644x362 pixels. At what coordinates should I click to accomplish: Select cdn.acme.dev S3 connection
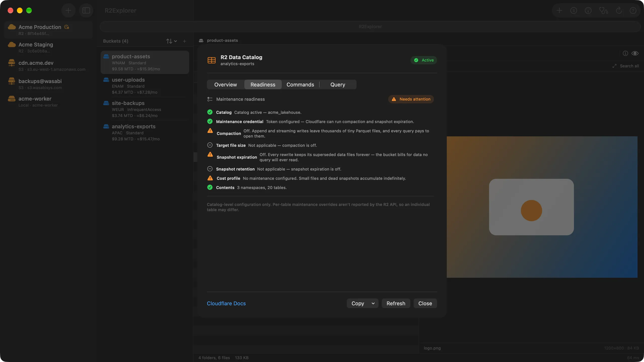[x=48, y=66]
